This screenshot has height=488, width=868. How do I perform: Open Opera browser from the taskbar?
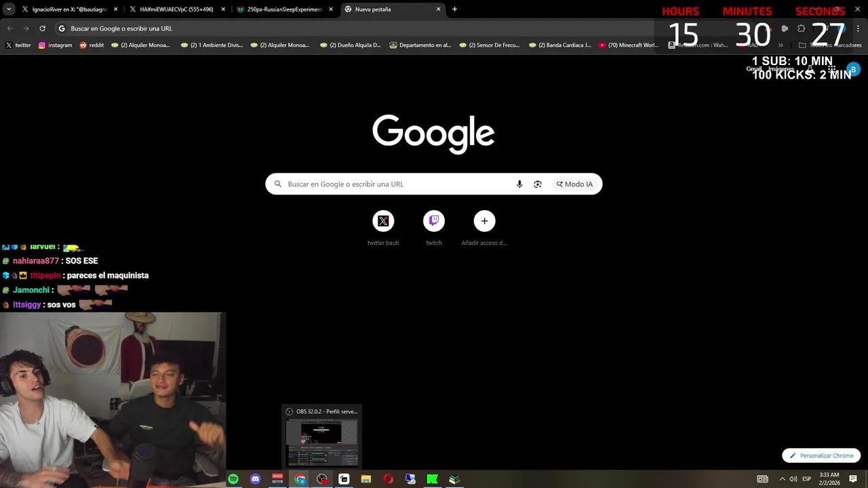pyautogui.click(x=388, y=479)
